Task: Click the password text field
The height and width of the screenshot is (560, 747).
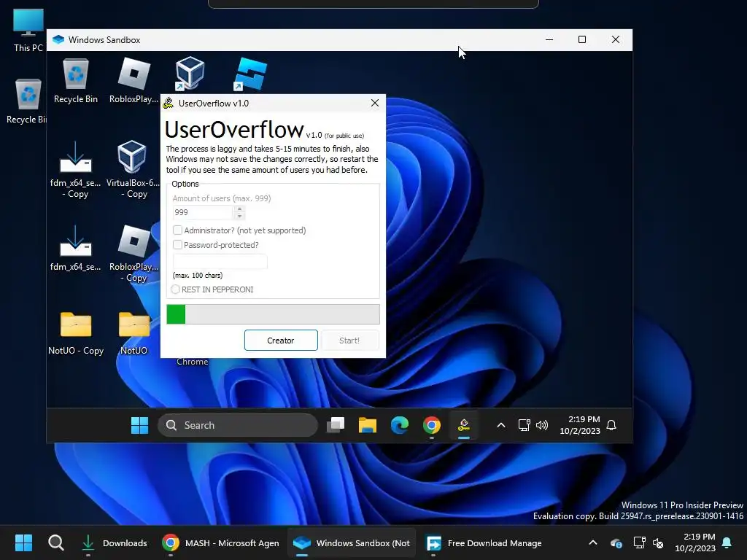Action: 220,262
